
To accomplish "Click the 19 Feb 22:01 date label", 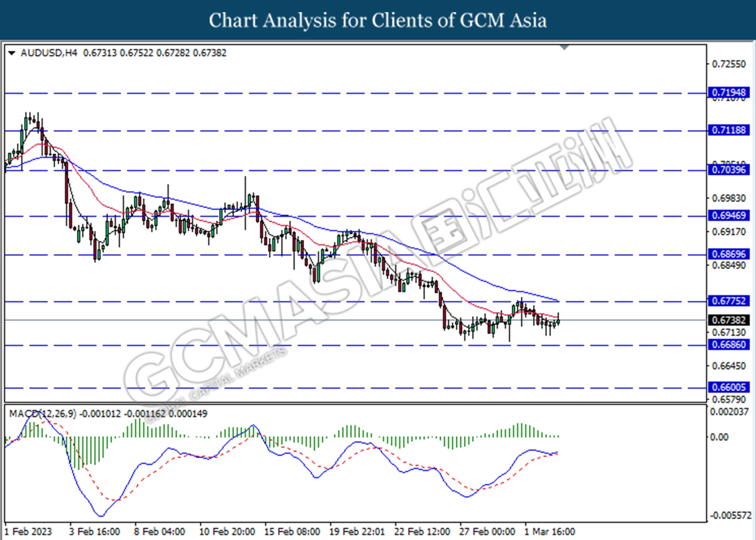I will click(357, 532).
